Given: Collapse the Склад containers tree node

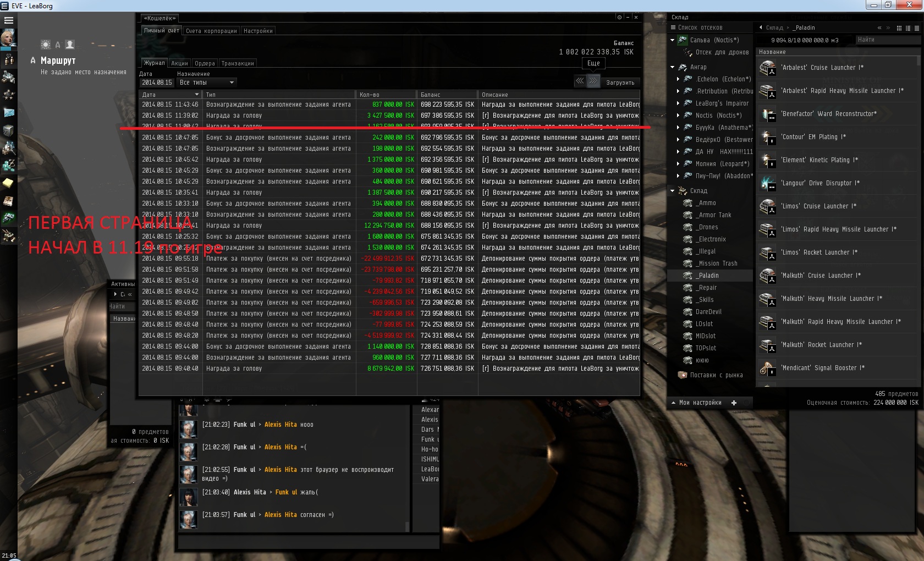Looking at the screenshot, I should pos(672,191).
